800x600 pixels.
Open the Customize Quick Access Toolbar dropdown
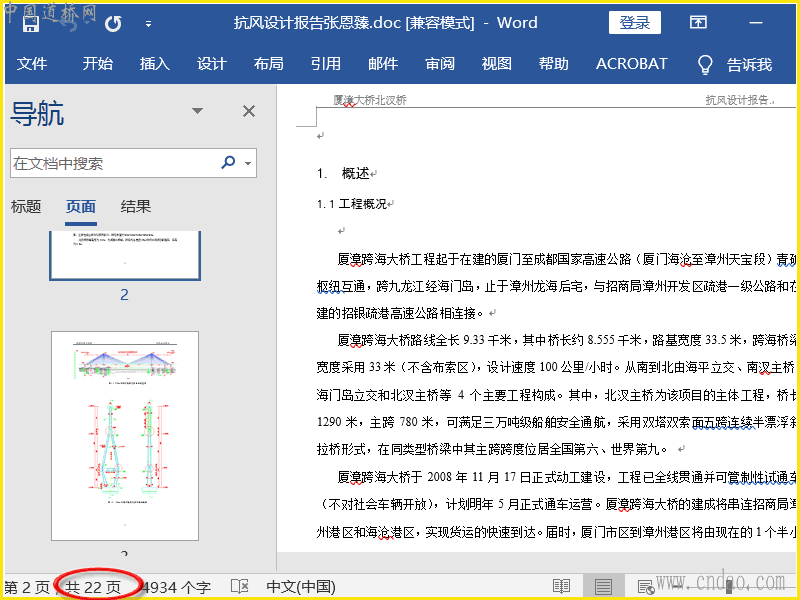pos(149,23)
